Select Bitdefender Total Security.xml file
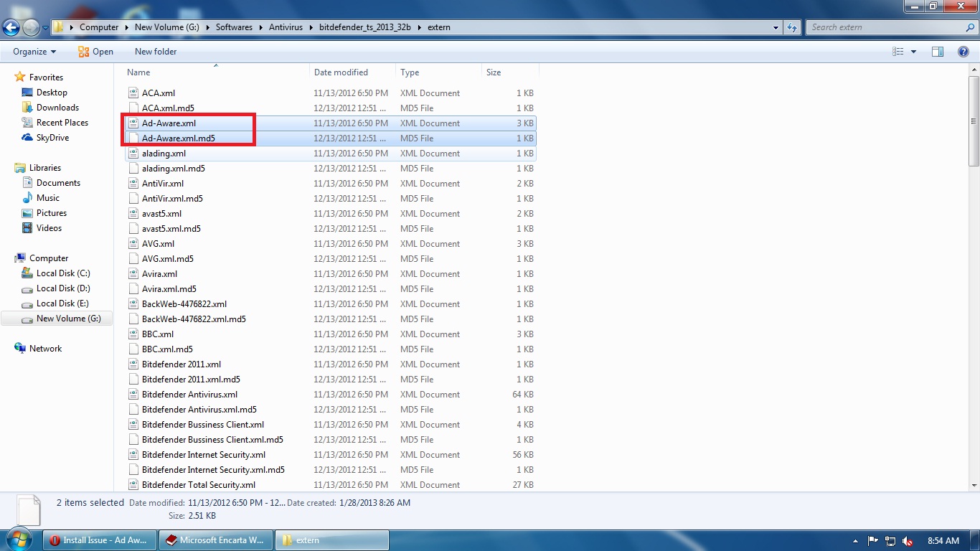 coord(199,485)
